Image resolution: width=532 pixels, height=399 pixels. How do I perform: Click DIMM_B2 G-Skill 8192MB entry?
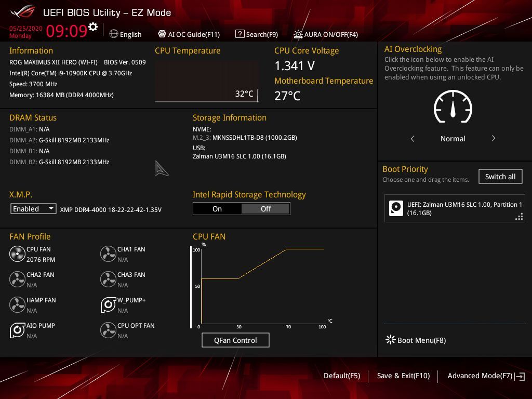[59, 162]
